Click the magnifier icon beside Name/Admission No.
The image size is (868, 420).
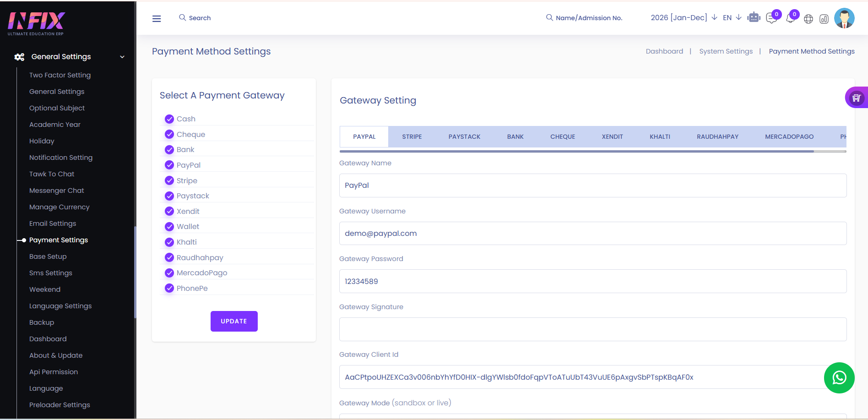pos(549,17)
